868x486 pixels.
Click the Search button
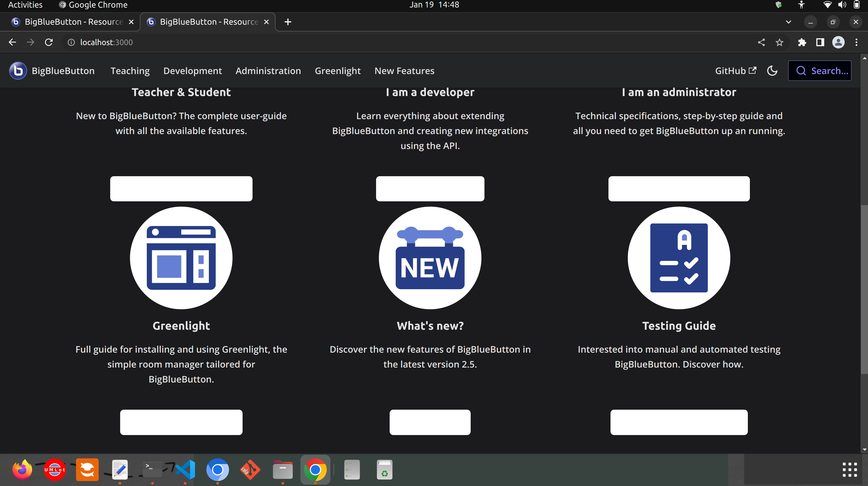click(x=820, y=70)
